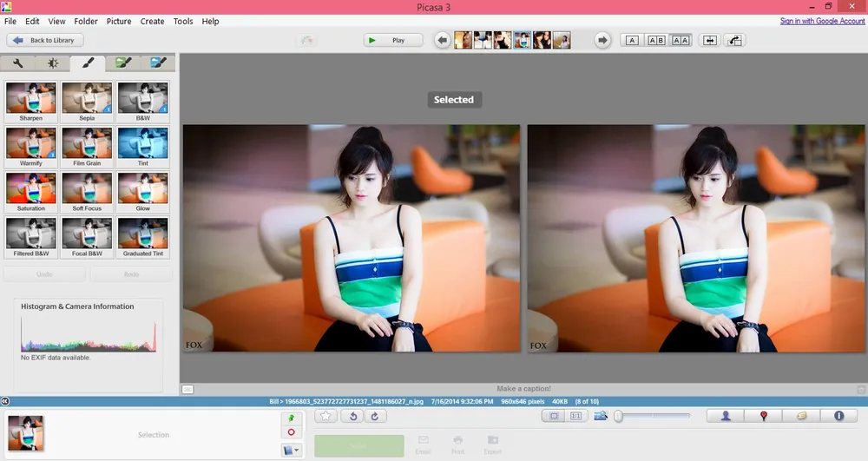Open the People panel icon
The width and height of the screenshot is (868, 461).
click(x=725, y=416)
